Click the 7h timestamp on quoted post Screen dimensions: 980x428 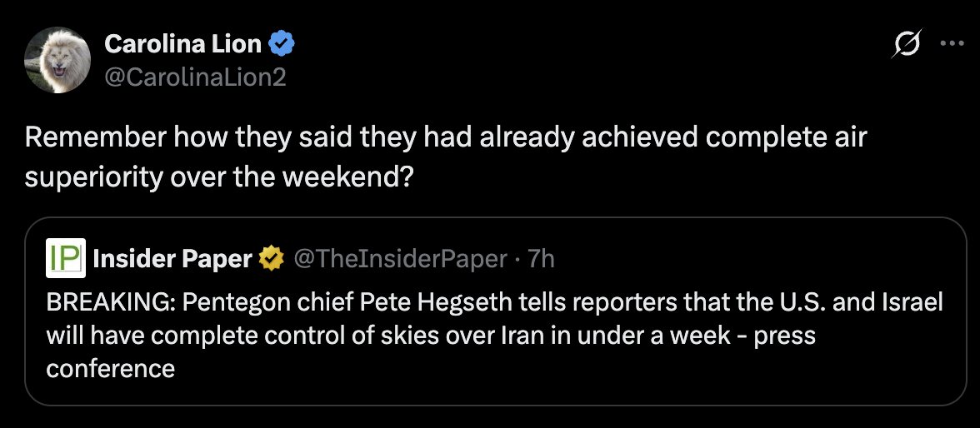tap(542, 259)
